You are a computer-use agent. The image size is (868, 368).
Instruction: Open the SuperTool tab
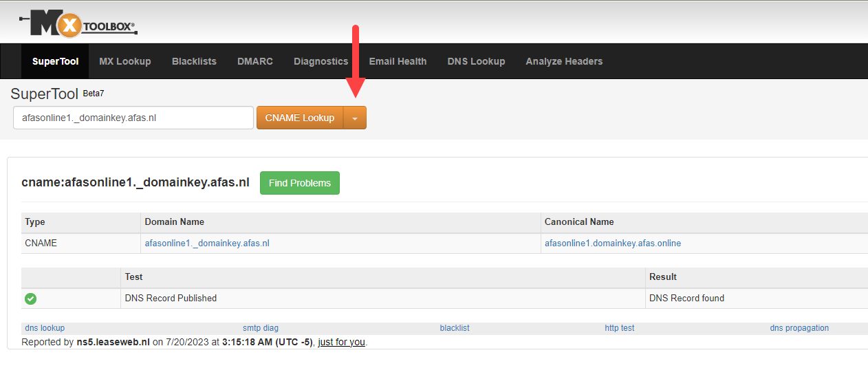click(x=56, y=61)
